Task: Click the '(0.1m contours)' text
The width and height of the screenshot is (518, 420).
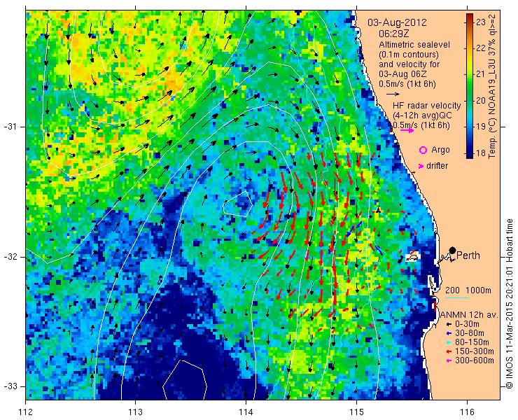Action: pos(409,54)
